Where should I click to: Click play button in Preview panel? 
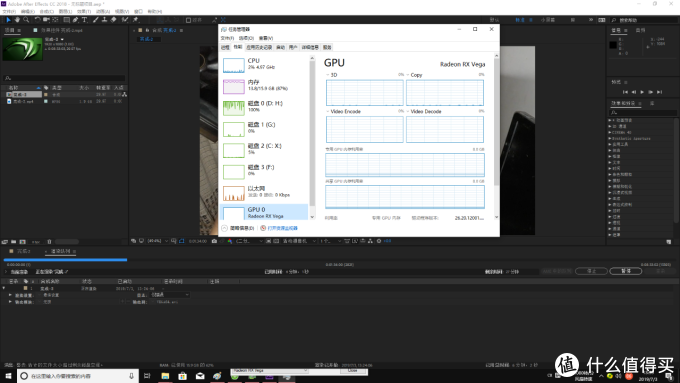click(x=642, y=92)
